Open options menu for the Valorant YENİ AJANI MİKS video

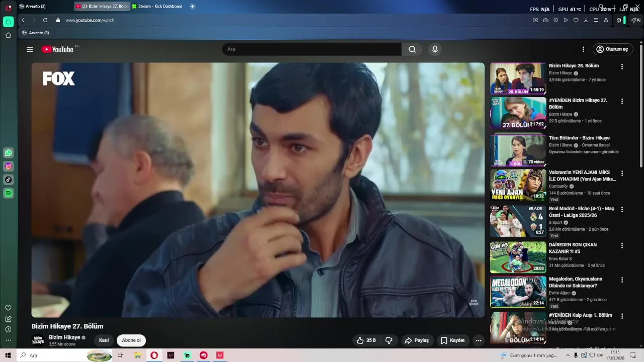[x=622, y=173]
